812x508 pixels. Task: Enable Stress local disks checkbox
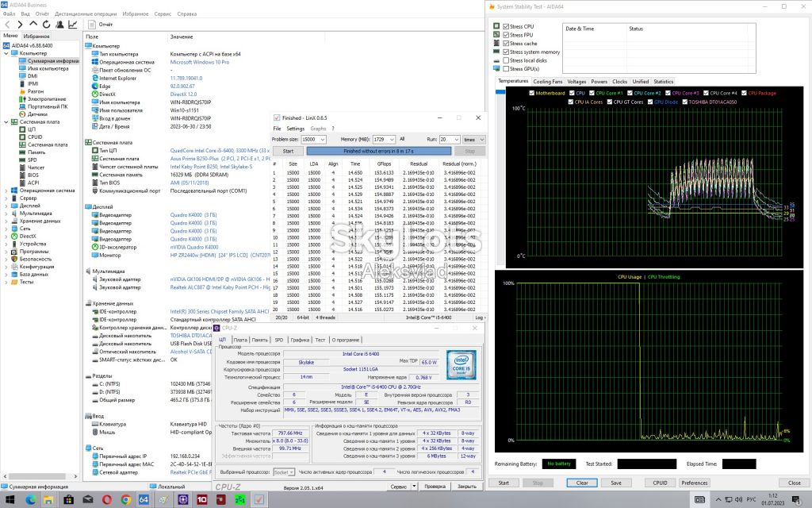tap(506, 60)
